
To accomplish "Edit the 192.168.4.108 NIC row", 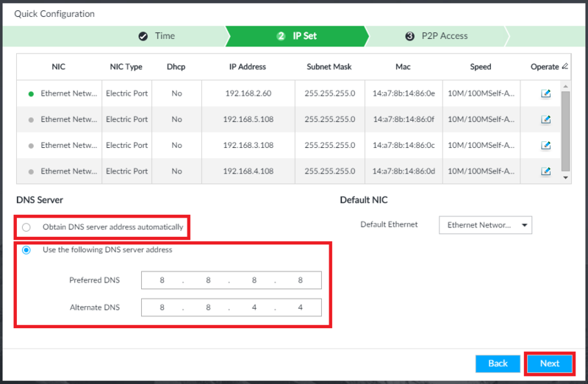I will pyautogui.click(x=545, y=171).
